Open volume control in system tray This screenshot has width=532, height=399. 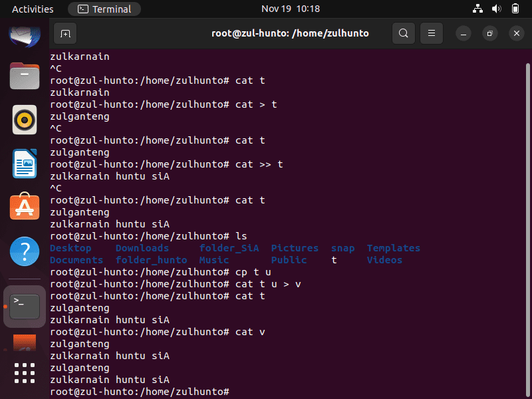pyautogui.click(x=496, y=9)
